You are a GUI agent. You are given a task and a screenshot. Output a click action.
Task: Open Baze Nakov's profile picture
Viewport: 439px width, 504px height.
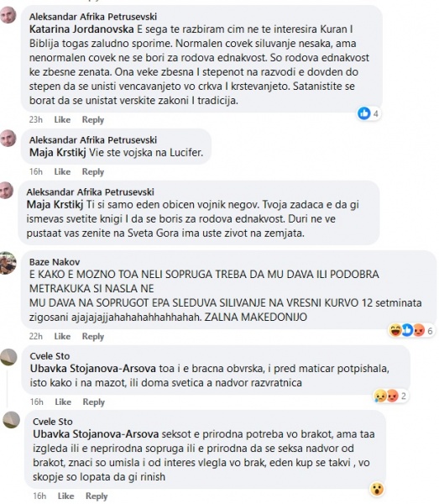click(x=8, y=263)
